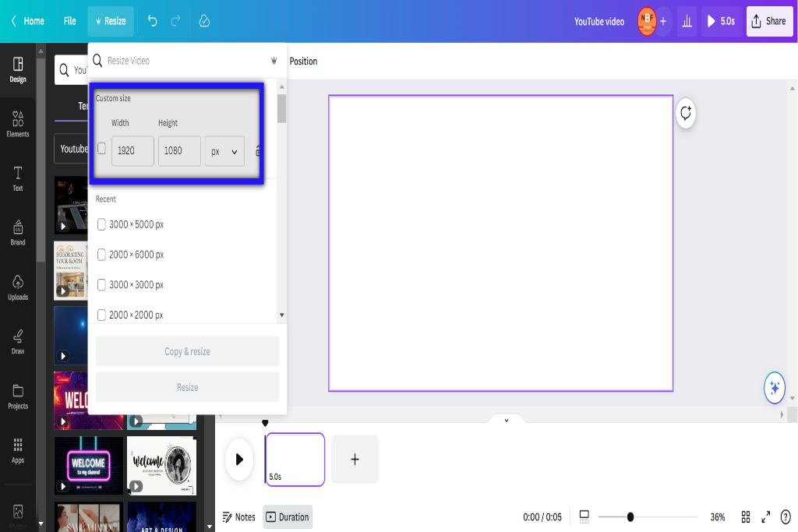Viewport: 798px width, 532px height.
Task: Open the Uploads panel
Action: tap(18, 288)
